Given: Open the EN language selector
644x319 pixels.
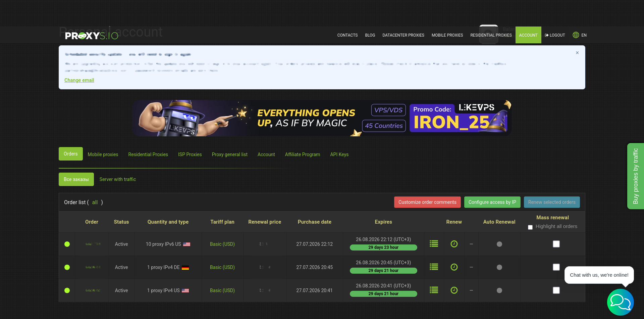Looking at the screenshot, I should tap(584, 35).
